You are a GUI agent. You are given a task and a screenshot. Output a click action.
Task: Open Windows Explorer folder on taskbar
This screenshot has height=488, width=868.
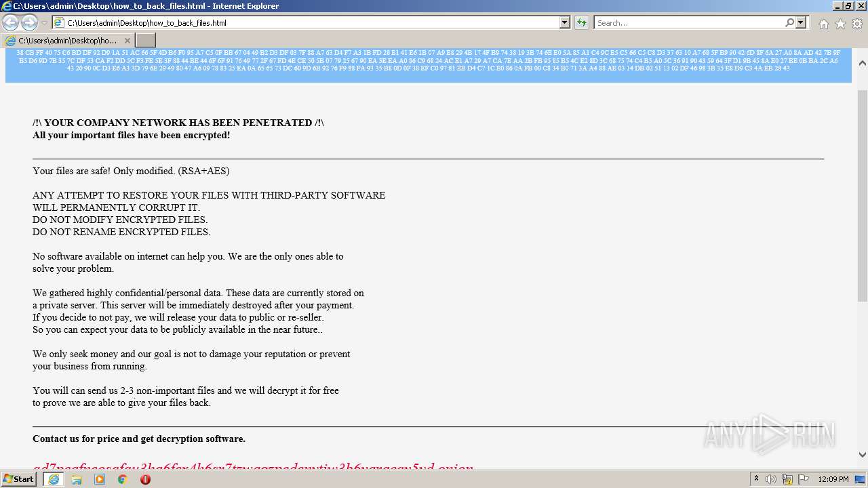pyautogui.click(x=77, y=479)
